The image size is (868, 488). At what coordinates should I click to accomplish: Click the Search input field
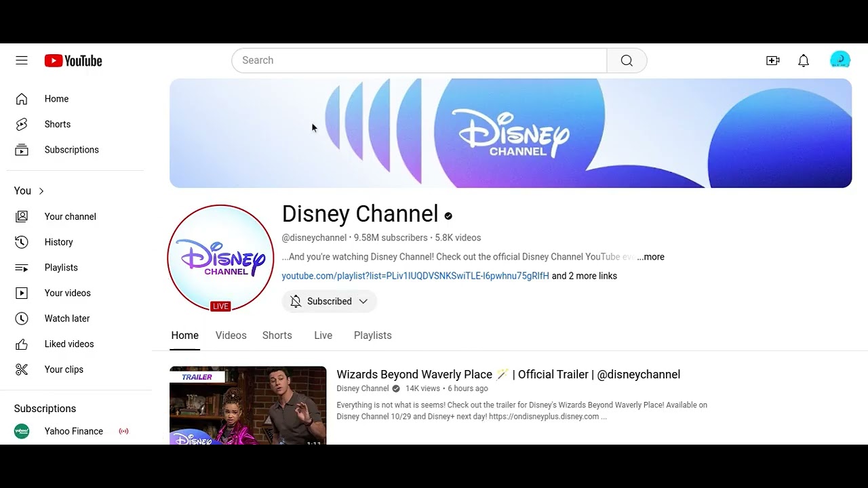click(419, 60)
